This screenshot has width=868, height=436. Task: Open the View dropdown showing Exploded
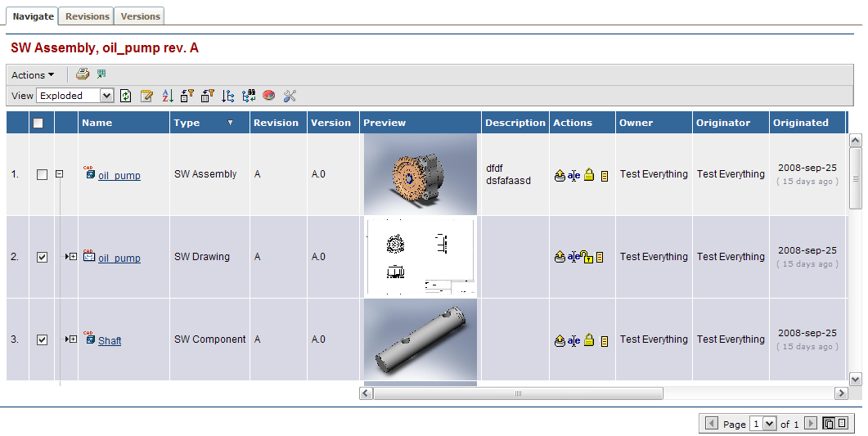coord(74,96)
